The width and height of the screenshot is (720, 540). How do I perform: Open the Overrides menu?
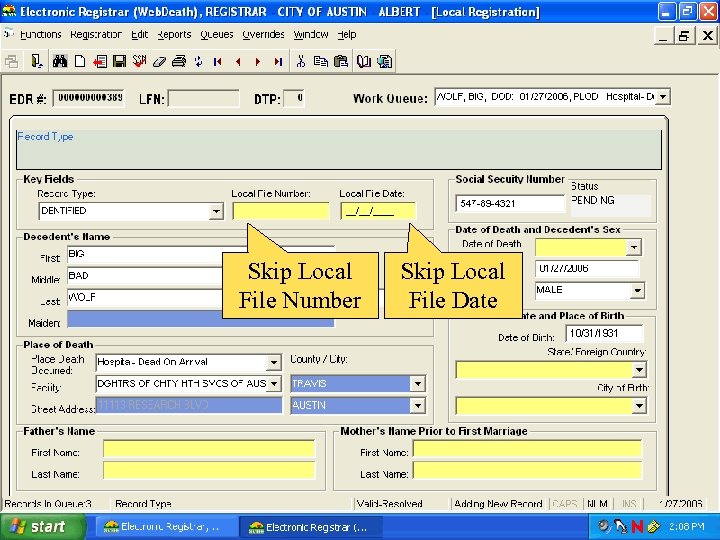click(x=263, y=34)
